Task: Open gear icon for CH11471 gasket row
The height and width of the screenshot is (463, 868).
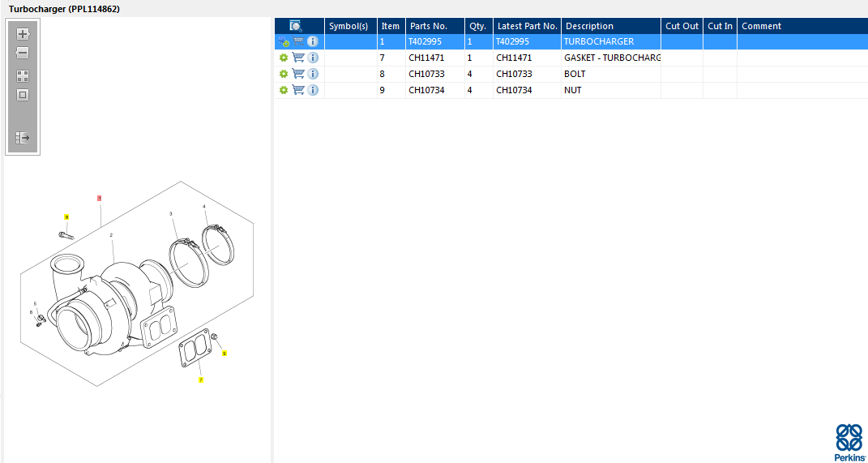Action: tap(284, 58)
